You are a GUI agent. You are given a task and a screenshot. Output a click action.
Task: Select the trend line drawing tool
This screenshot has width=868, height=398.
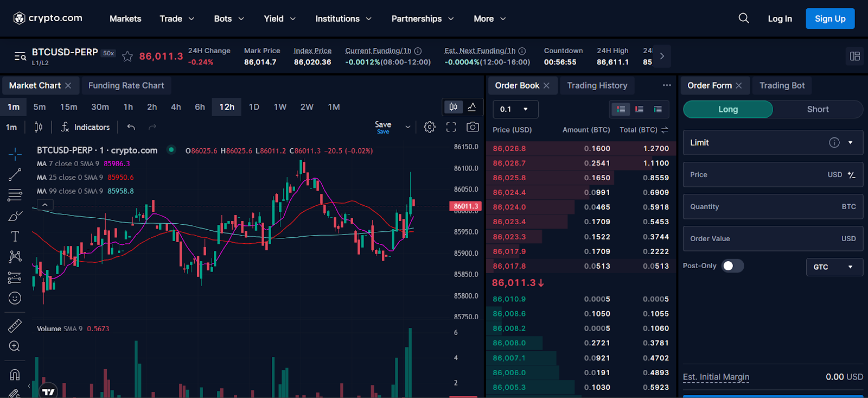tap(15, 175)
